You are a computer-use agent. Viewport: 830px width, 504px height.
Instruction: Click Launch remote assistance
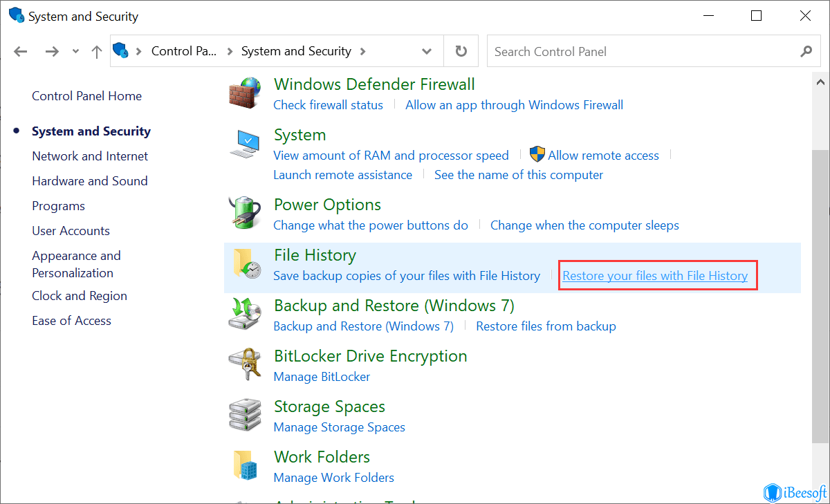coord(342,175)
